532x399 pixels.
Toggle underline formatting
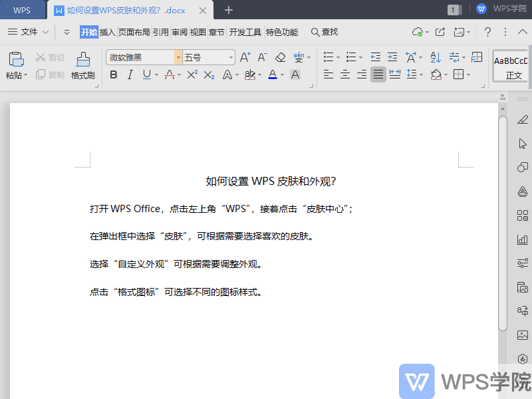pyautogui.click(x=146, y=74)
